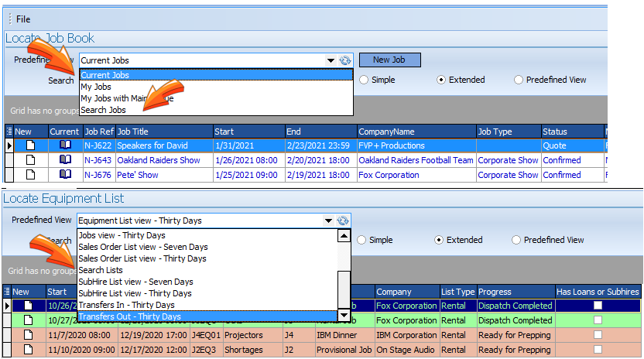Choose Transfers Out - Thirty Days from the list
Viewport: 644px width, 359px height.
coord(129,316)
